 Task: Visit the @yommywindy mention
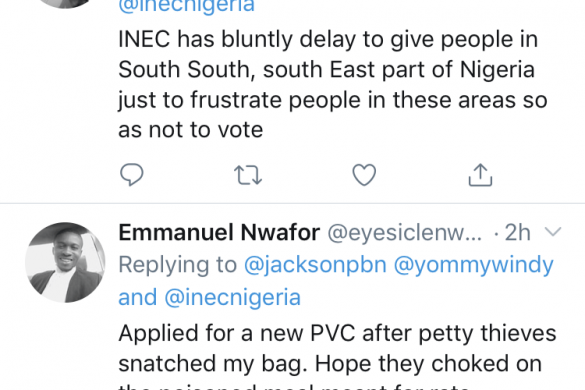[x=473, y=266]
